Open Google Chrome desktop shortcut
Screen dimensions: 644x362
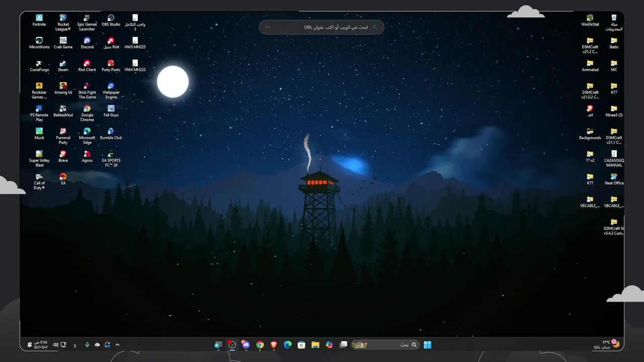[87, 113]
